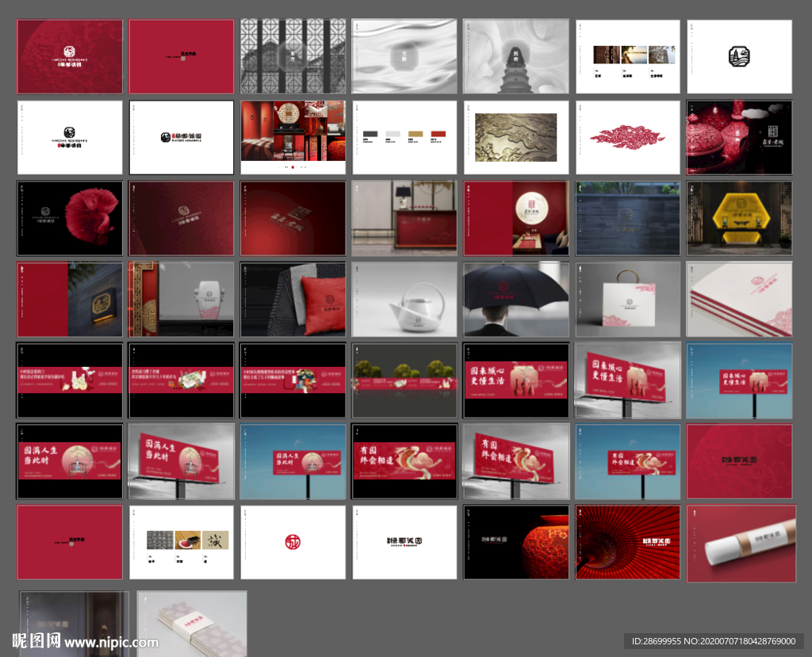Open the hoarding banner with green trees

[x=404, y=380]
